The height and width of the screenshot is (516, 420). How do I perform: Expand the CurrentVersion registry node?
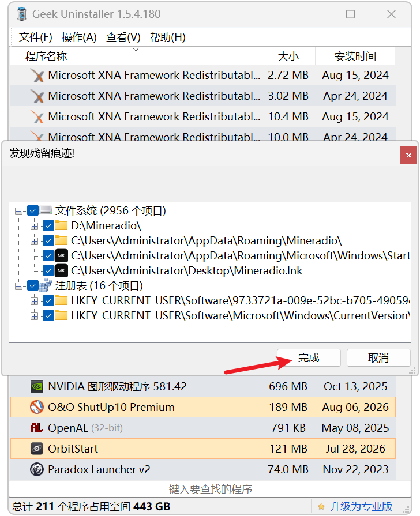(x=34, y=317)
